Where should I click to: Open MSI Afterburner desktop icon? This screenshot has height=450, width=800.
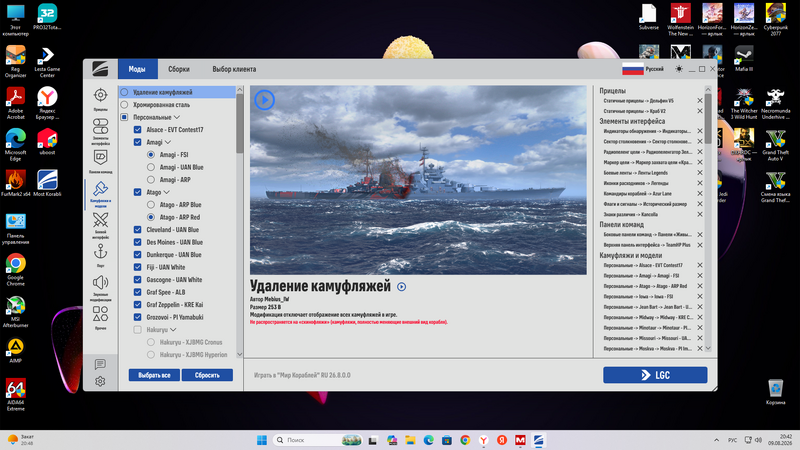pyautogui.click(x=15, y=311)
